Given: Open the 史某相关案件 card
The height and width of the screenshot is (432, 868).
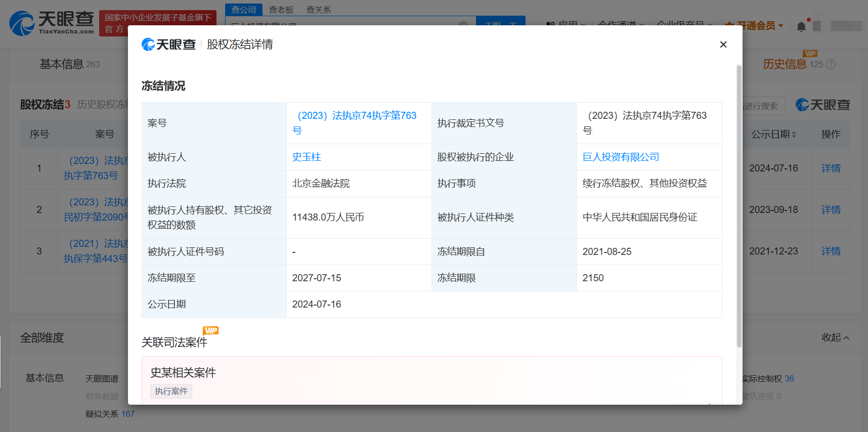Looking at the screenshot, I should pos(431,380).
